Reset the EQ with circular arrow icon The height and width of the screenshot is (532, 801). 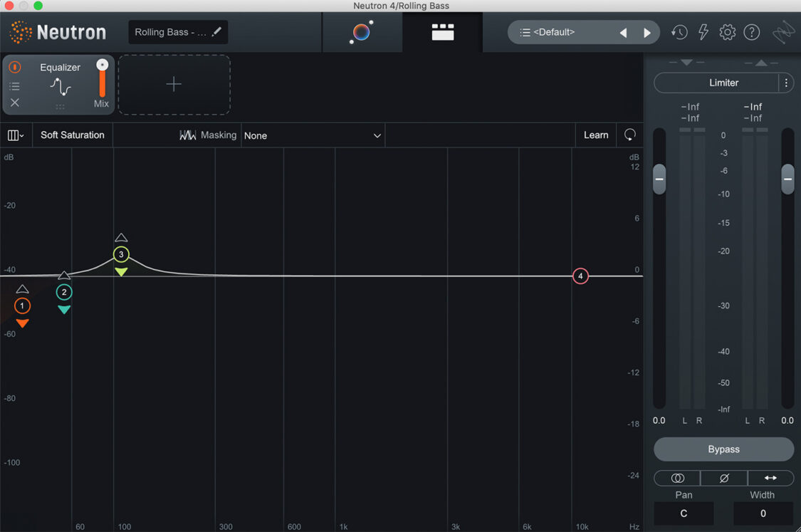(630, 135)
